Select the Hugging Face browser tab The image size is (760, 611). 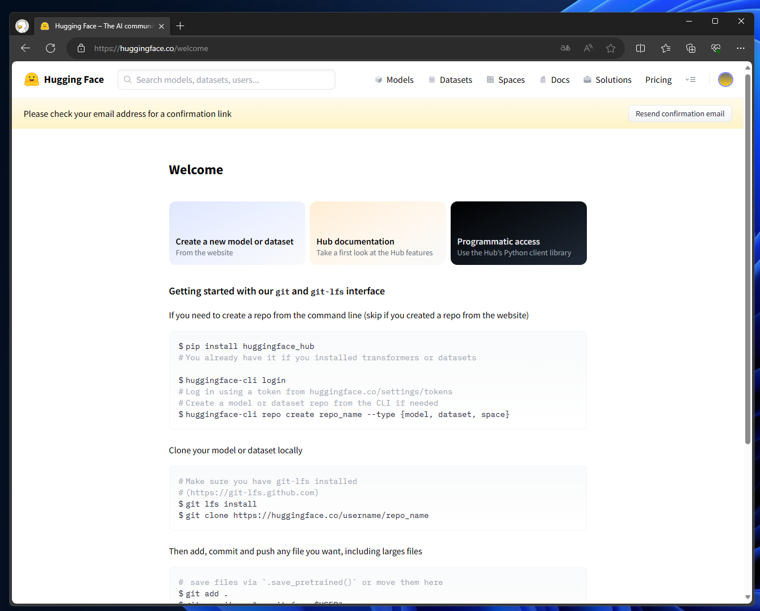coord(102,26)
